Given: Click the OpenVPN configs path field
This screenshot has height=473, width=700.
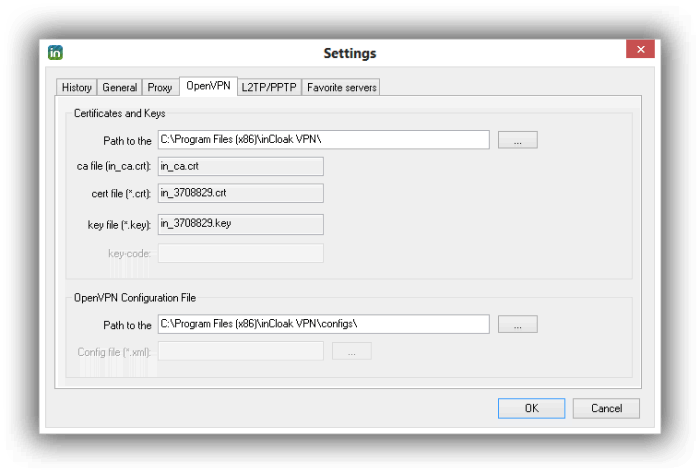Looking at the screenshot, I should pyautogui.click(x=324, y=324).
